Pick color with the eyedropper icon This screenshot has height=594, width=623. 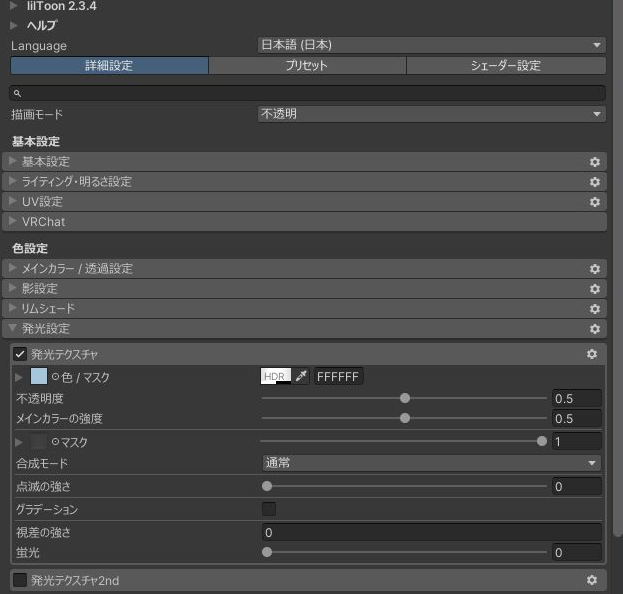[302, 376]
